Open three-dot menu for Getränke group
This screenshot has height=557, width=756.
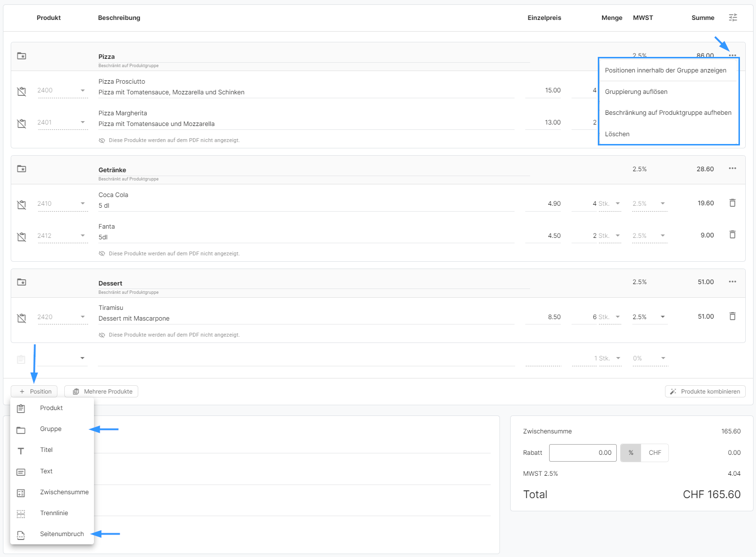[x=732, y=169]
